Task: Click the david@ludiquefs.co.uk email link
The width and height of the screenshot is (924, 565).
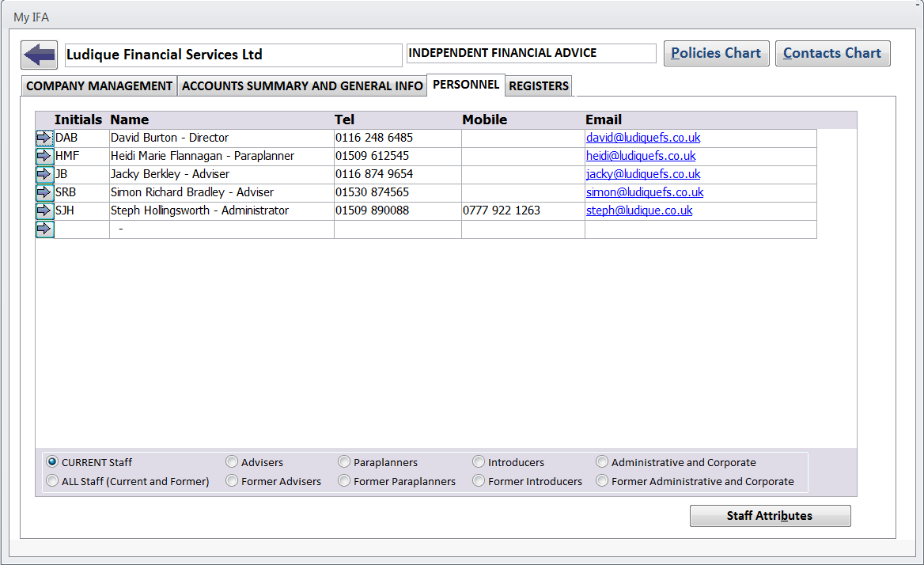Action: (x=642, y=138)
